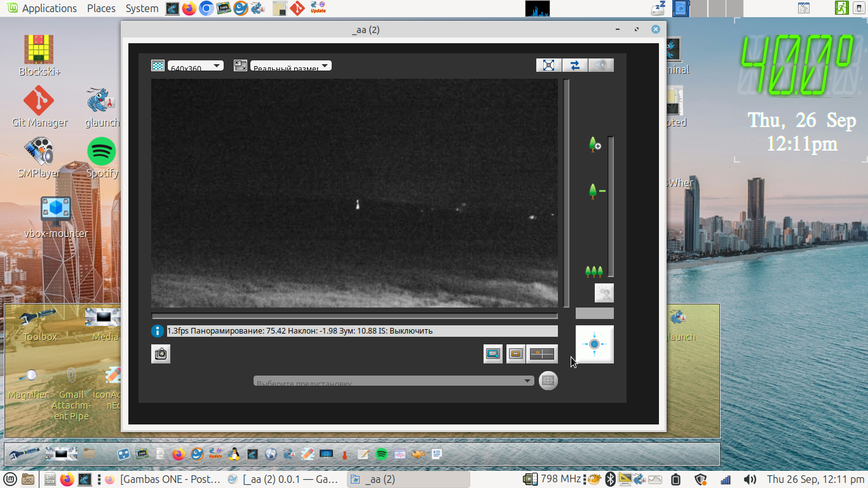
Task: Toggle the fullscreen view button
Action: (x=549, y=65)
